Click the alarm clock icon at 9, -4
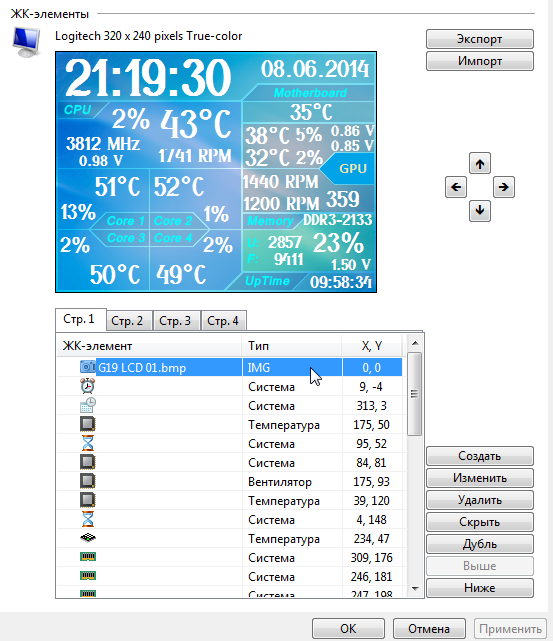 click(x=87, y=386)
